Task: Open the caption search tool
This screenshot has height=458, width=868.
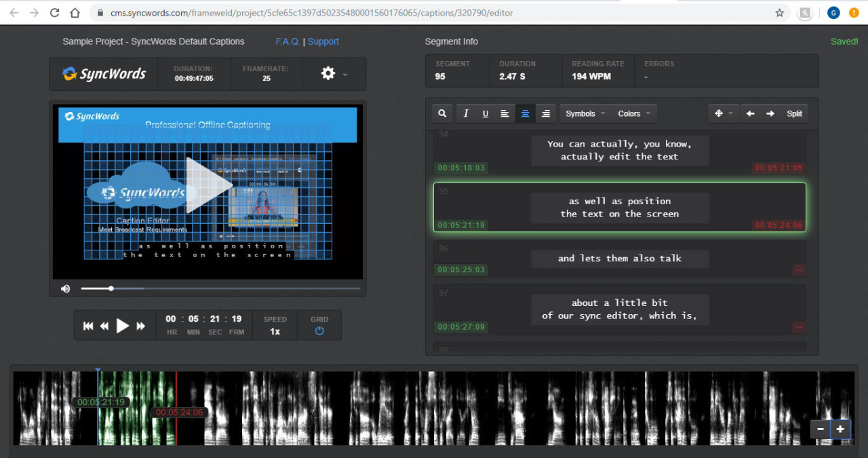Action: point(441,113)
